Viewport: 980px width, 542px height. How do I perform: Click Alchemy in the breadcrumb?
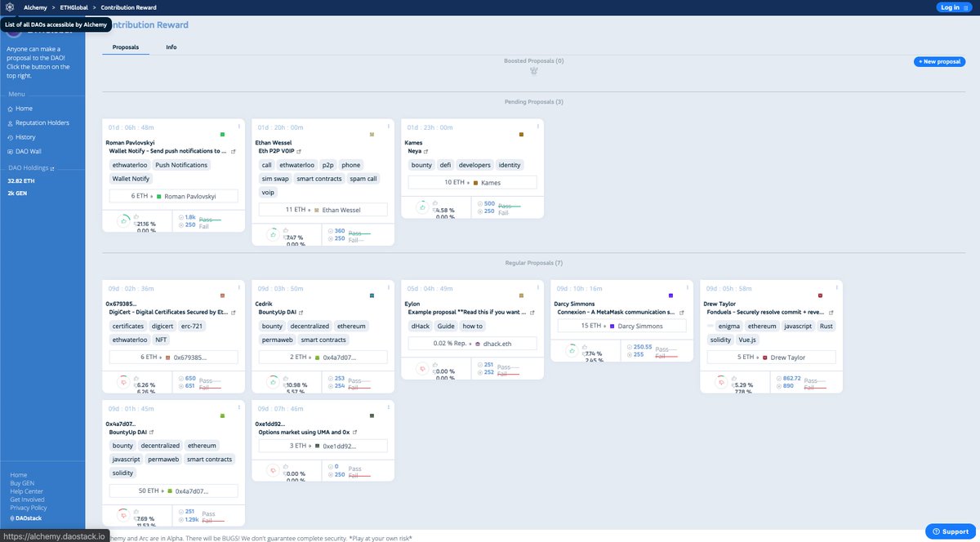[x=35, y=7]
